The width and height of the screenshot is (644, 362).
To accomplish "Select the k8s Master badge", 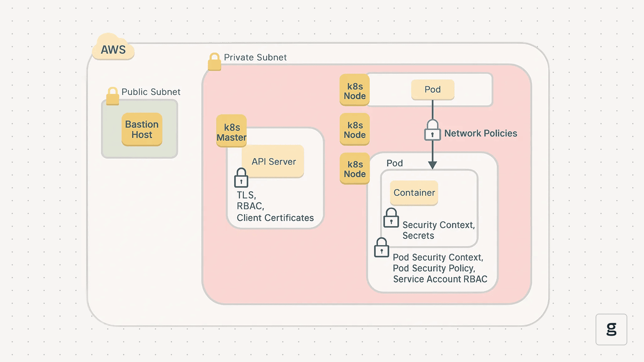I will (x=231, y=131).
